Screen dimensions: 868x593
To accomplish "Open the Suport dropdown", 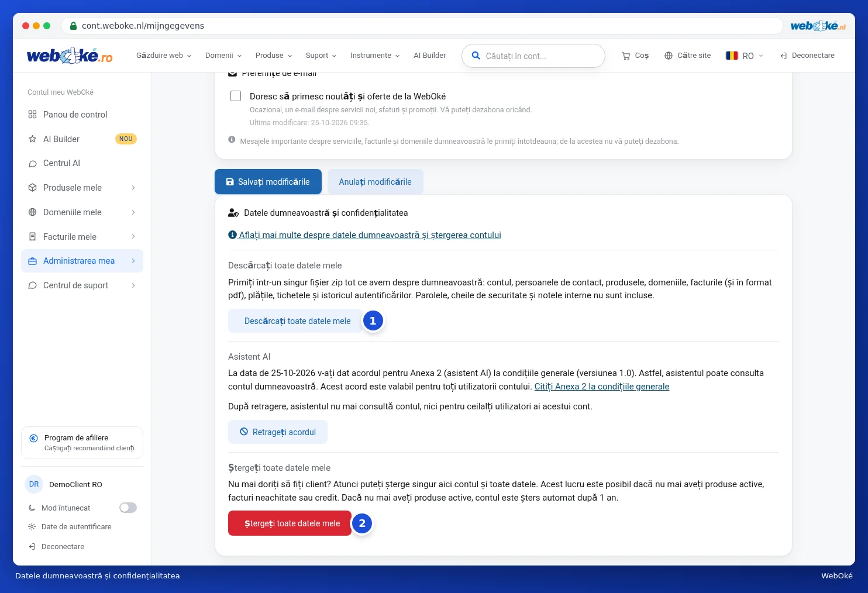I will 321,56.
